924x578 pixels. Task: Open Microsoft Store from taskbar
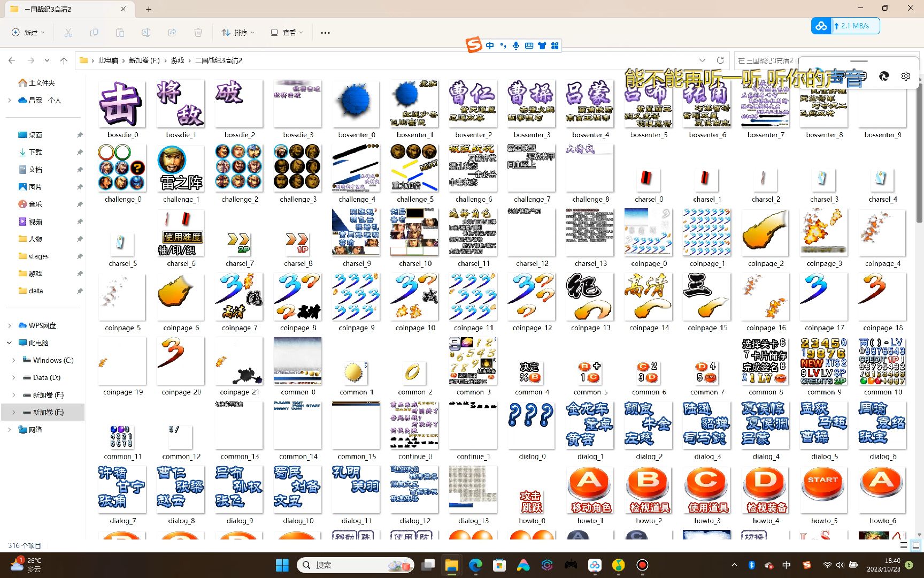tap(499, 565)
